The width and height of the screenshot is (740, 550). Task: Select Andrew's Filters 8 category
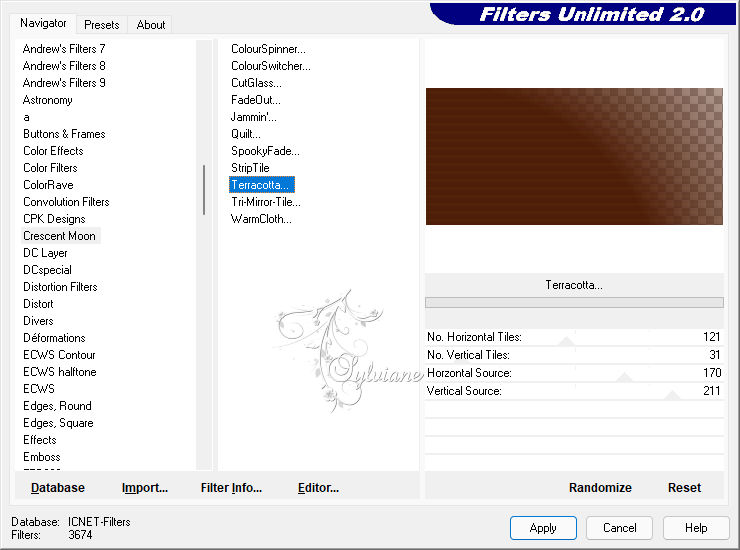[64, 66]
